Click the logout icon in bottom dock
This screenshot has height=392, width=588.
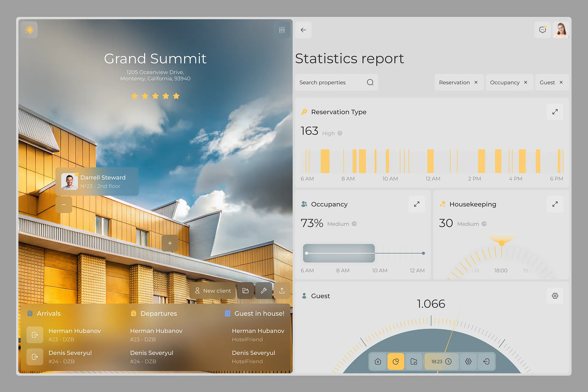coord(486,362)
